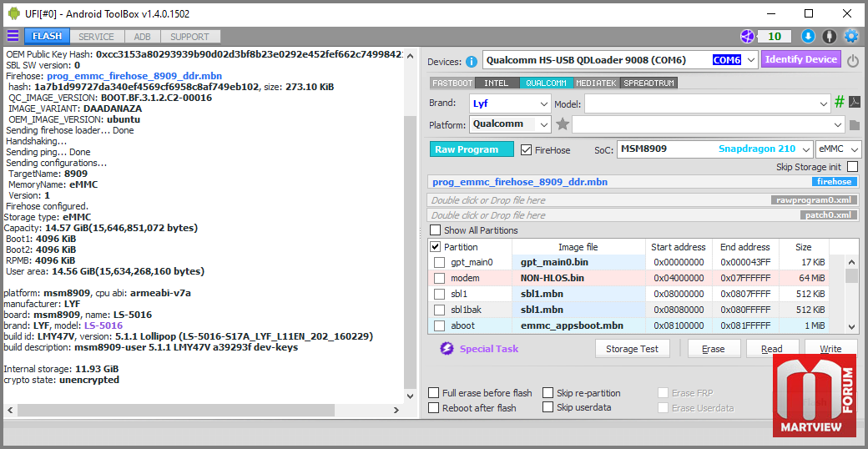868x449 pixels.
Task: Switch to the SUPPORT tab
Action: (190, 37)
